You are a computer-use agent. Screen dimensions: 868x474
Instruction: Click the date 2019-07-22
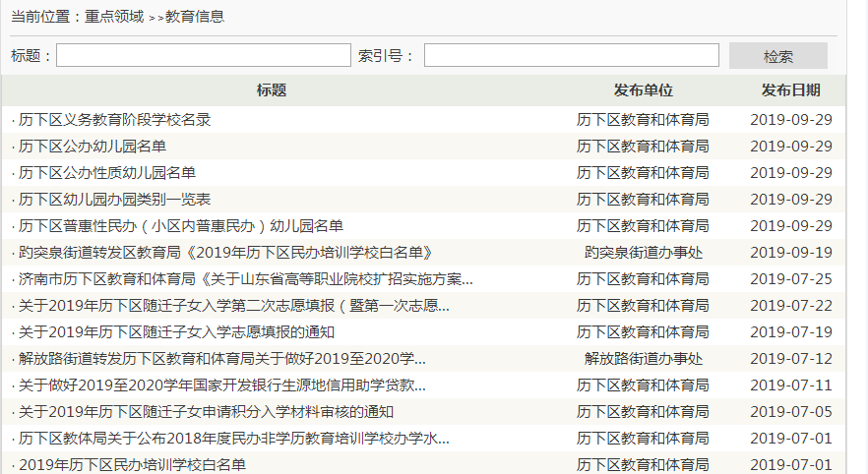[791, 305]
